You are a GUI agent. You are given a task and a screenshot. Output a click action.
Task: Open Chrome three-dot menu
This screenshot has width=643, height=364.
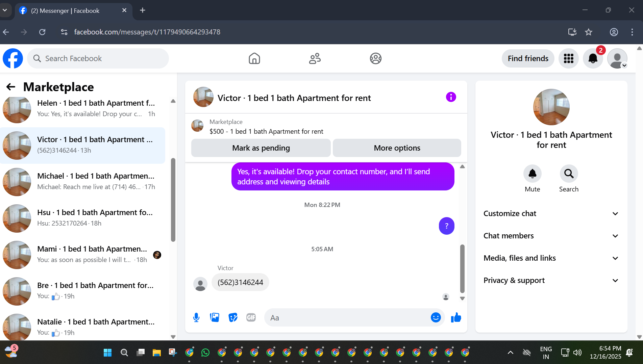tap(632, 32)
